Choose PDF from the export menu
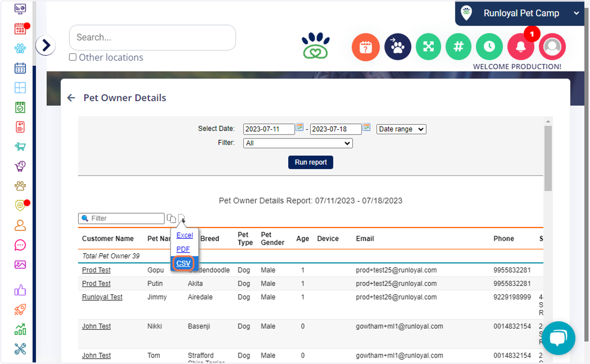This screenshot has height=364, width=590. (183, 249)
